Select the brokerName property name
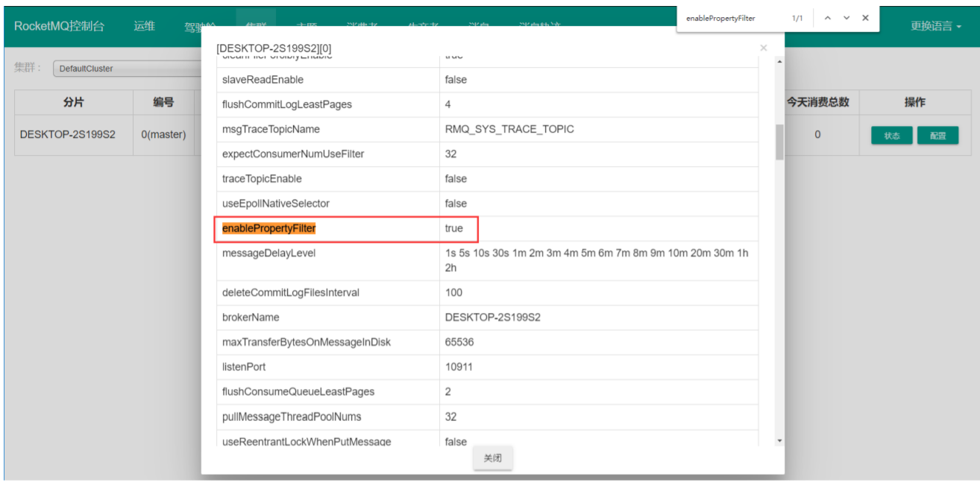The image size is (980, 494). tap(251, 317)
